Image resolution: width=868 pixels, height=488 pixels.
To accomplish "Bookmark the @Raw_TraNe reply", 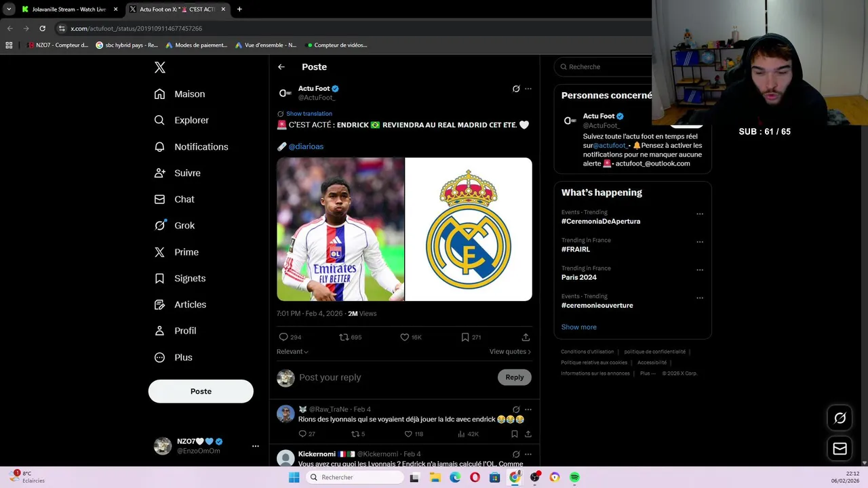I will 515,434.
